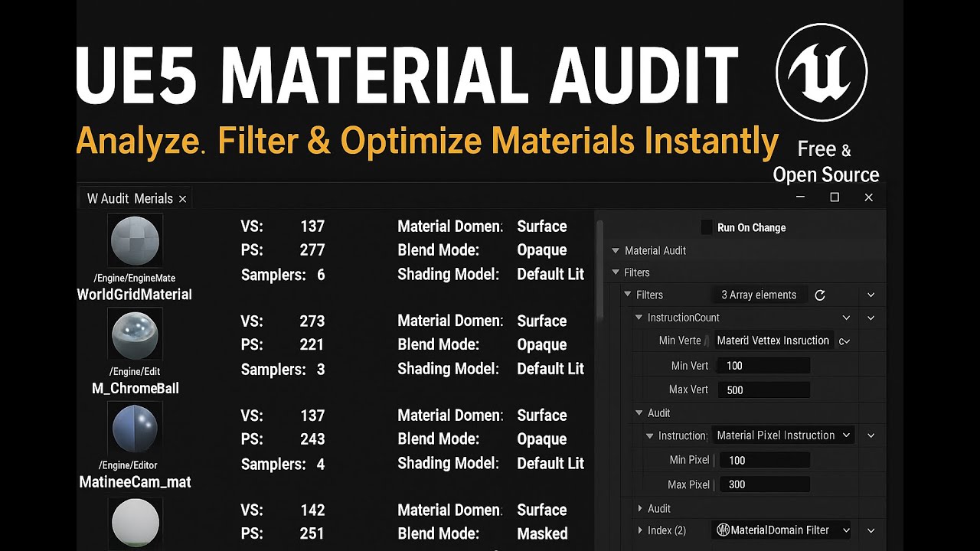
Task: Open the options chevron right of the Material Pixel Instruction dropdown
Action: 871,435
